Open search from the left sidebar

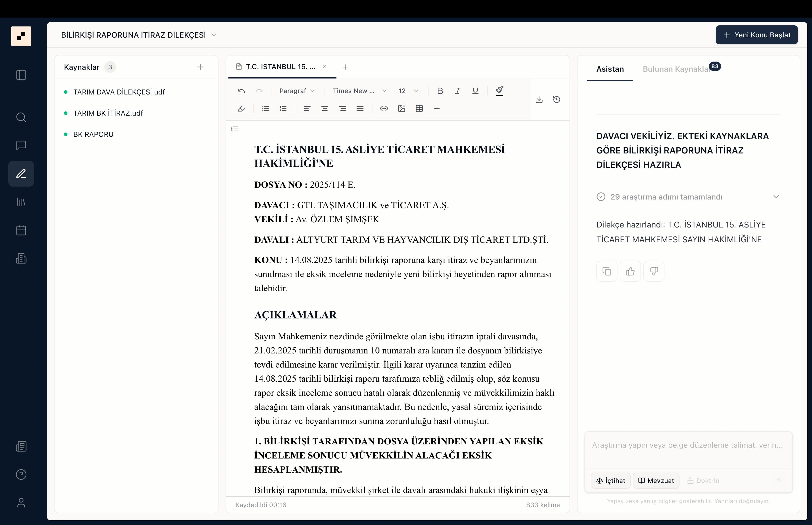point(21,117)
